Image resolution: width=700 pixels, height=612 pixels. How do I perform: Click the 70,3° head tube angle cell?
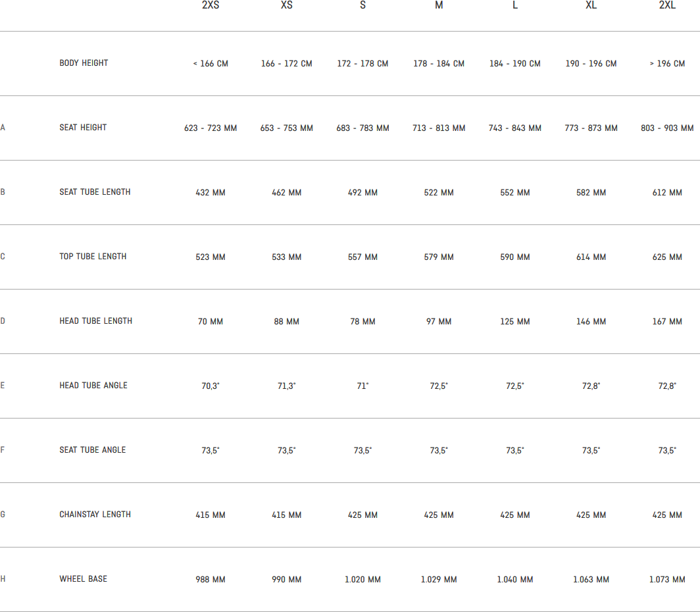pos(211,386)
